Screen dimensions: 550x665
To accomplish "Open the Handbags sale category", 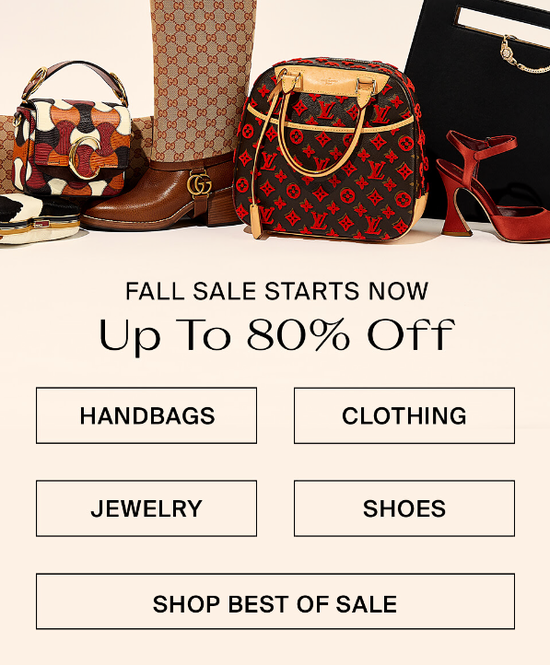I will click(146, 415).
